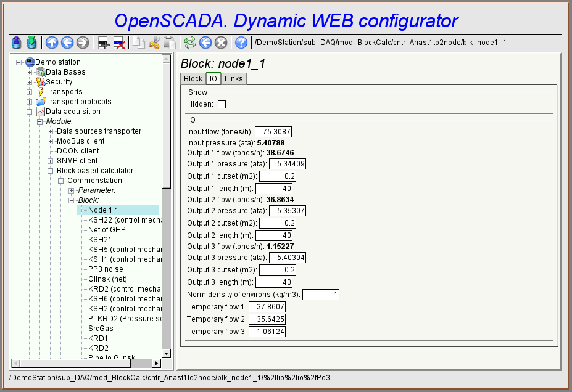Expand the Data Bases node
This screenshot has width=572, height=392.
click(x=29, y=73)
